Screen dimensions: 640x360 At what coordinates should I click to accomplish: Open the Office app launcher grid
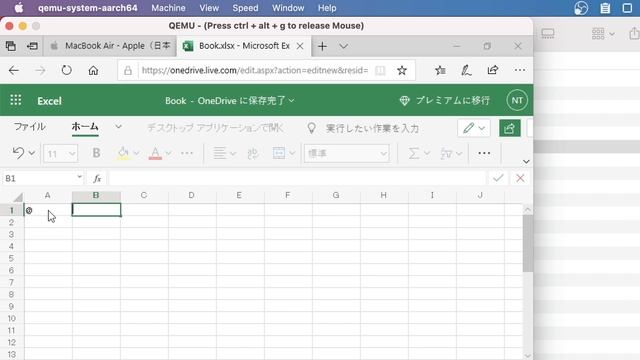pos(16,100)
